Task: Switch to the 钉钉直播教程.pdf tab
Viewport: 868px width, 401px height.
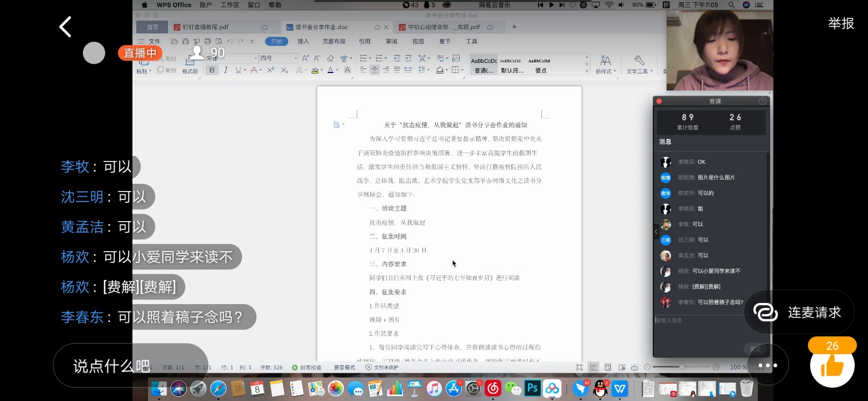Action: coord(205,27)
